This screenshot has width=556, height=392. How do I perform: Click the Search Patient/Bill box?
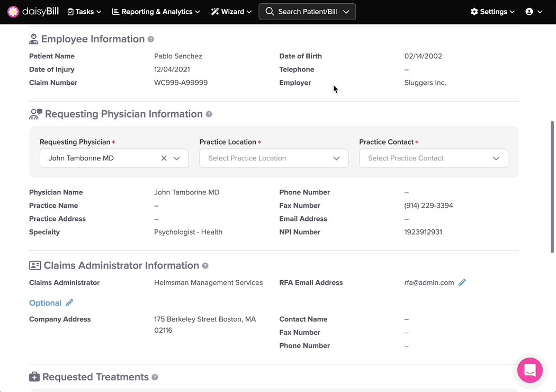coord(307,12)
